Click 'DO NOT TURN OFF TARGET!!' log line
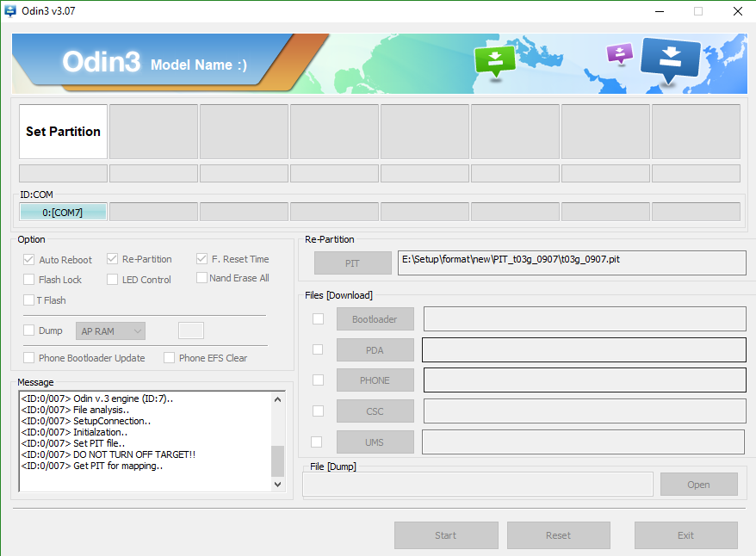 click(x=108, y=454)
